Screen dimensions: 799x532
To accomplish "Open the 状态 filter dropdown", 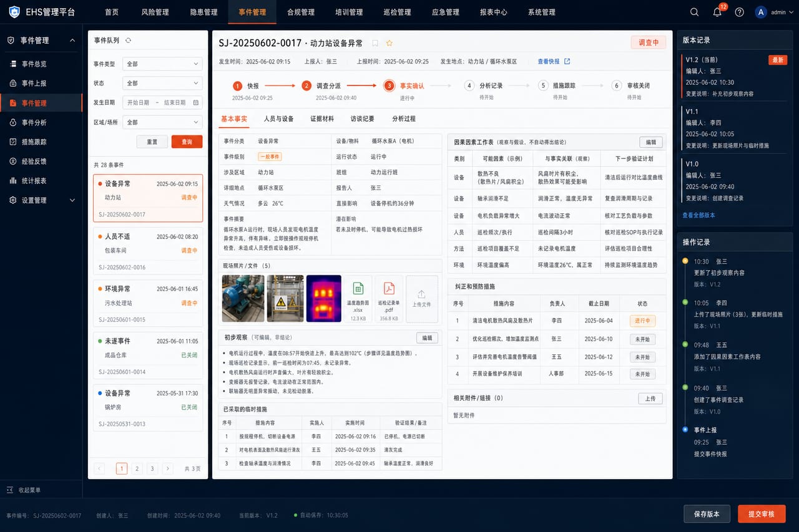I will [162, 83].
